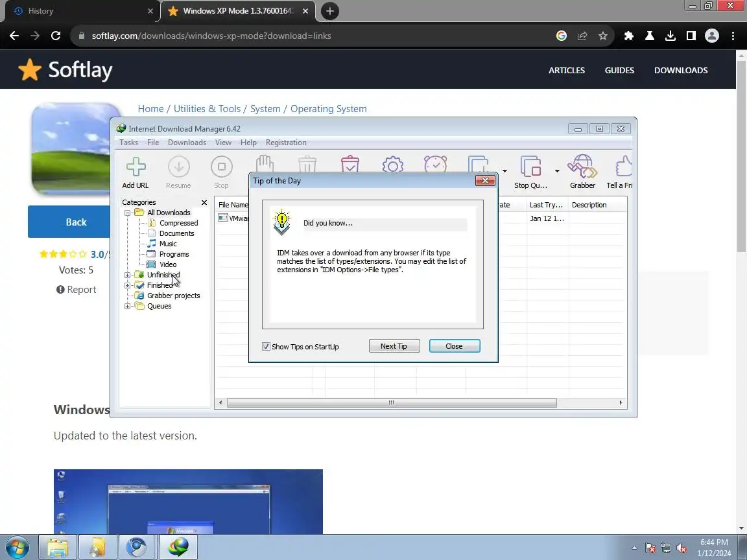747x560 pixels.
Task: Click the share page icon in address bar
Action: point(582,36)
